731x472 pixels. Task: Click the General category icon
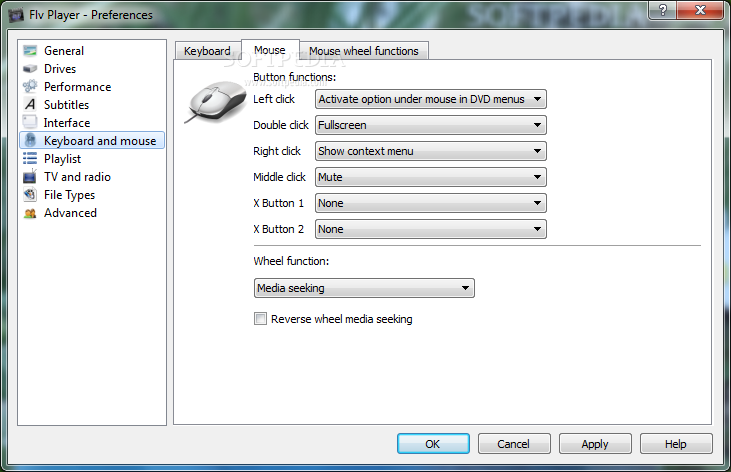[x=30, y=50]
